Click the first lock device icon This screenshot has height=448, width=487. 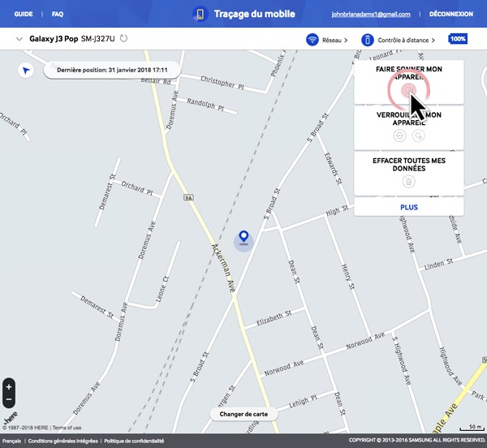[399, 136]
